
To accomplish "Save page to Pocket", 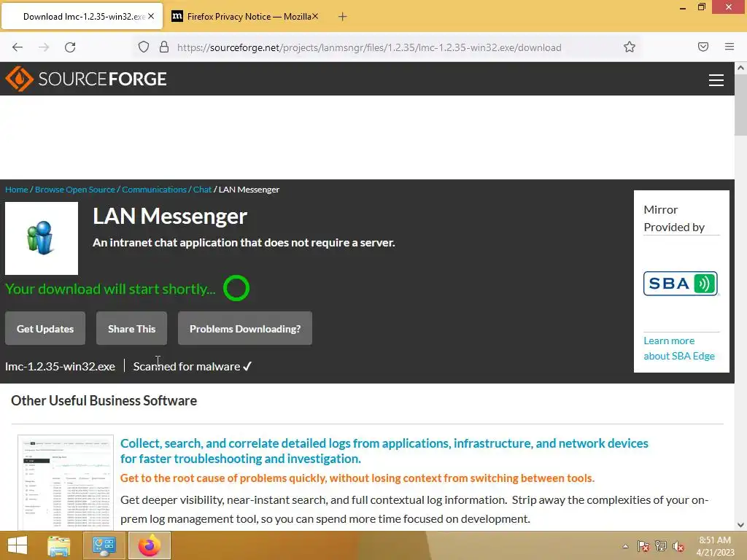I will tap(703, 47).
